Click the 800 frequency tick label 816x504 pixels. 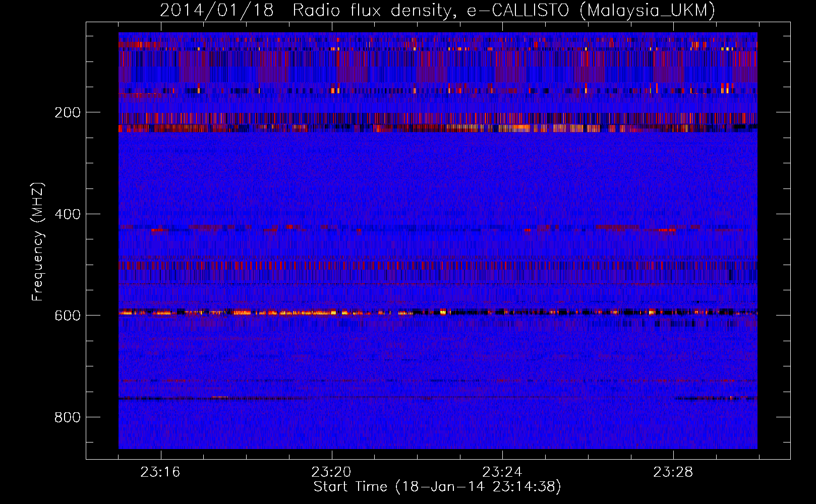pos(68,417)
